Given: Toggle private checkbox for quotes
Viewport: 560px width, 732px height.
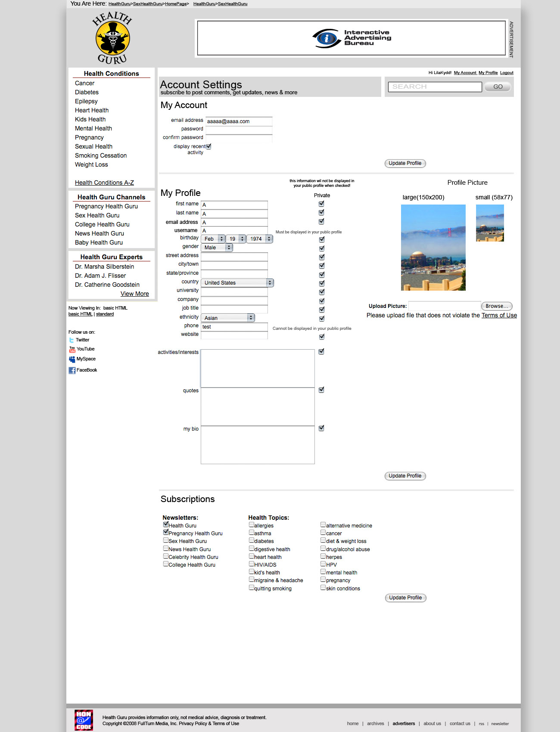Looking at the screenshot, I should pyautogui.click(x=321, y=390).
